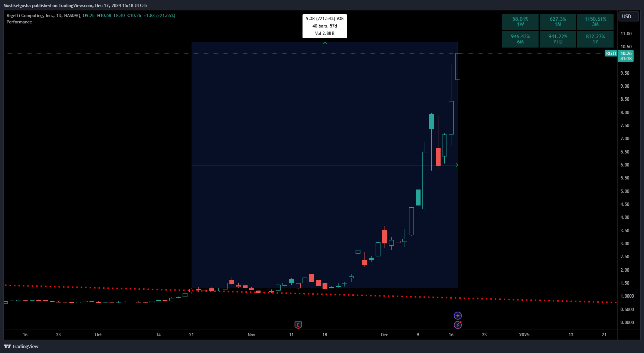Click the '2025' label on time axis
The width and height of the screenshot is (644, 353).
(x=524, y=335)
